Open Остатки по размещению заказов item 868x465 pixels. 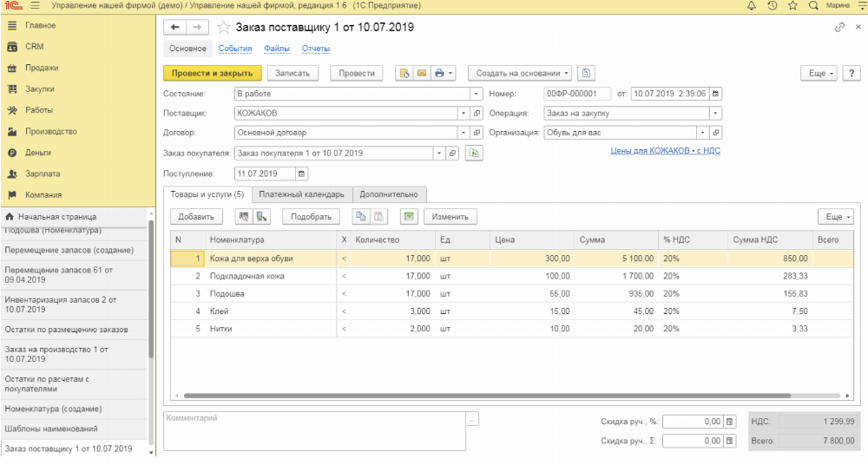tap(67, 330)
